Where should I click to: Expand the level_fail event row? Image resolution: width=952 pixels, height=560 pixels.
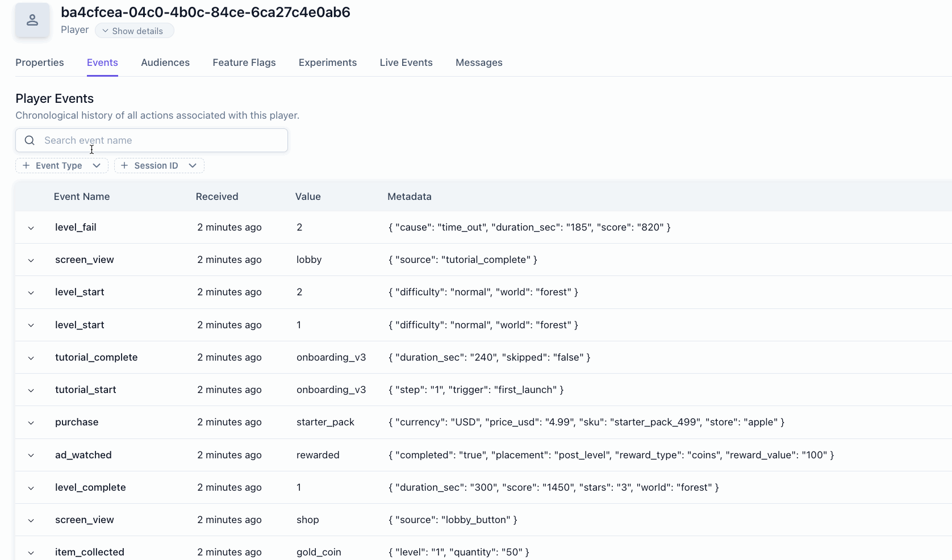[31, 228]
